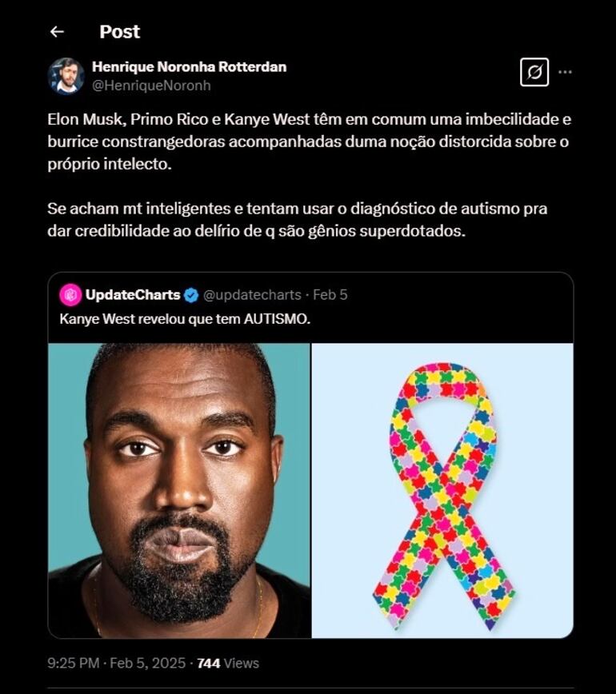Click the 9:25 PM timestamp

[73, 663]
